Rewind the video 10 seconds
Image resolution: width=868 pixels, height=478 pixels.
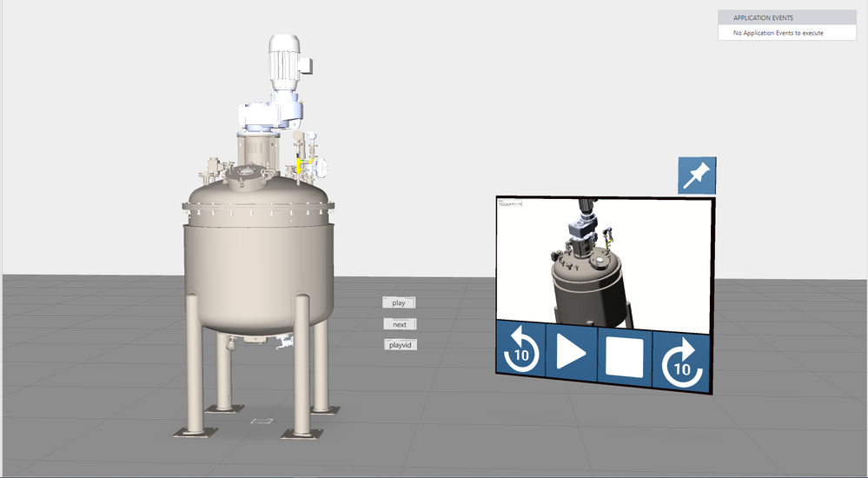(521, 349)
